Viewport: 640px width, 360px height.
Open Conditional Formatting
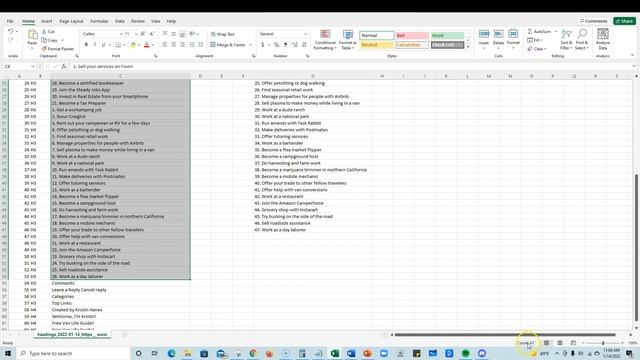[325, 40]
